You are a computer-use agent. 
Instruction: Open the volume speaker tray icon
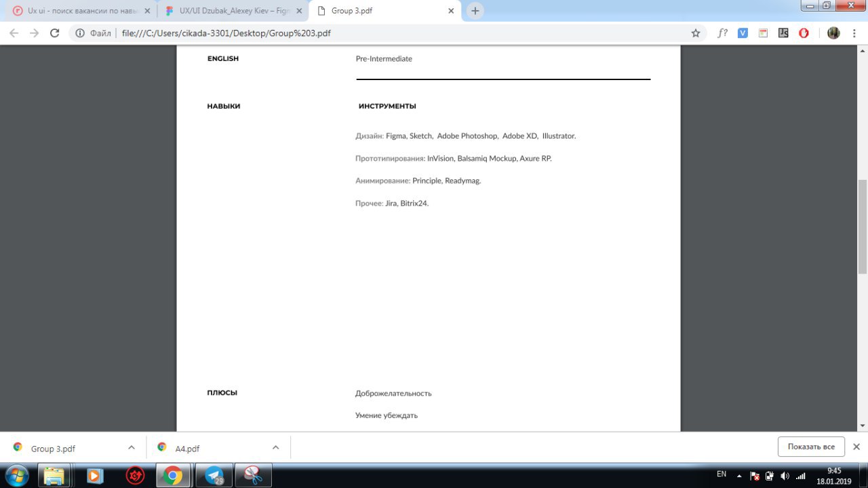(x=785, y=476)
